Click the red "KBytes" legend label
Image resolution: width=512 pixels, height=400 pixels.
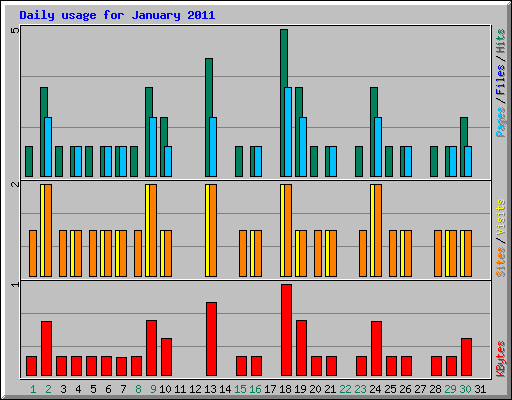[x=500, y=359]
